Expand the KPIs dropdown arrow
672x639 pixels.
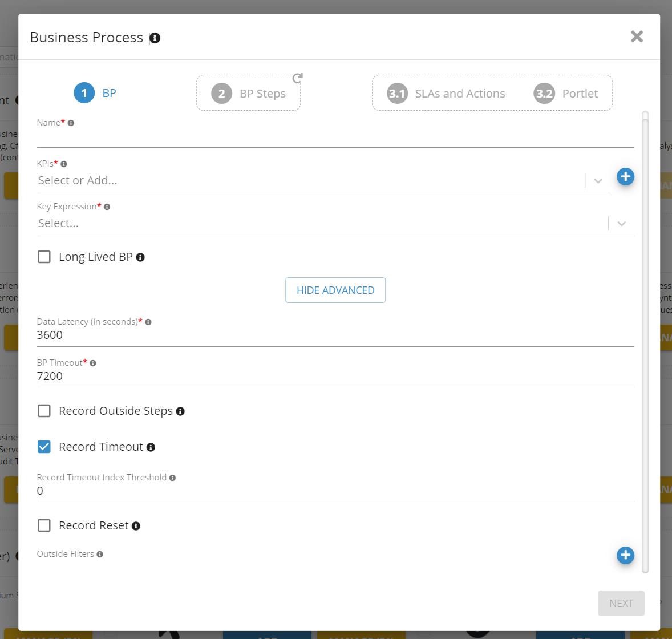coord(598,181)
